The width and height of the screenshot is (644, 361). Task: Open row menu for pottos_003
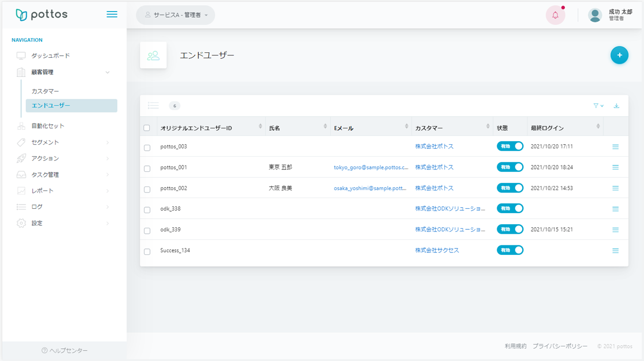coord(615,146)
